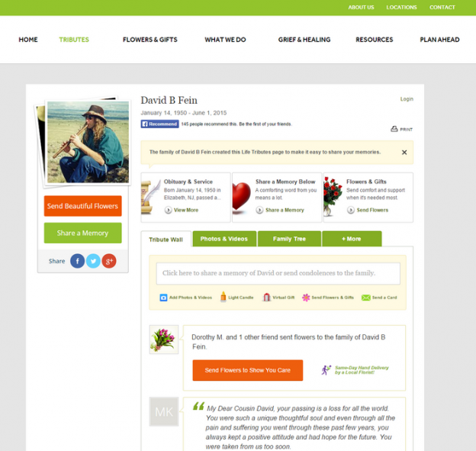Expand the + More tab
Image resolution: width=476 pixels, height=451 pixels.
[x=352, y=239]
